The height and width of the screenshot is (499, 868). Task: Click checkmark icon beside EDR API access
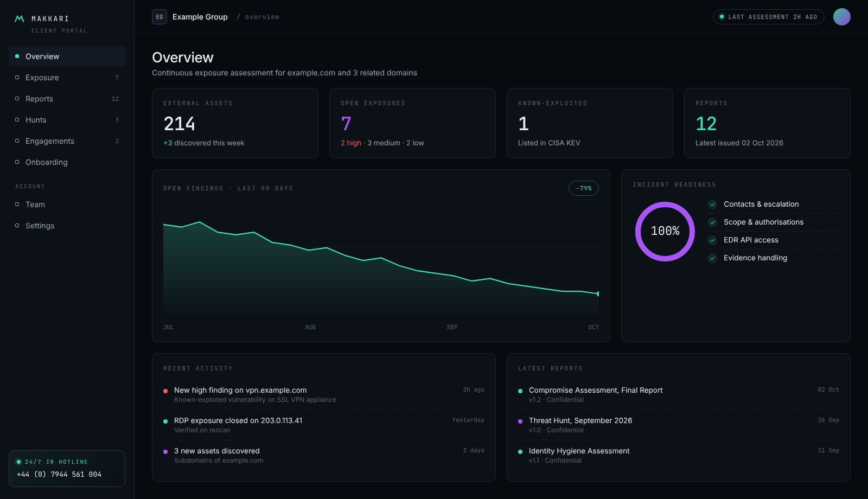point(712,240)
